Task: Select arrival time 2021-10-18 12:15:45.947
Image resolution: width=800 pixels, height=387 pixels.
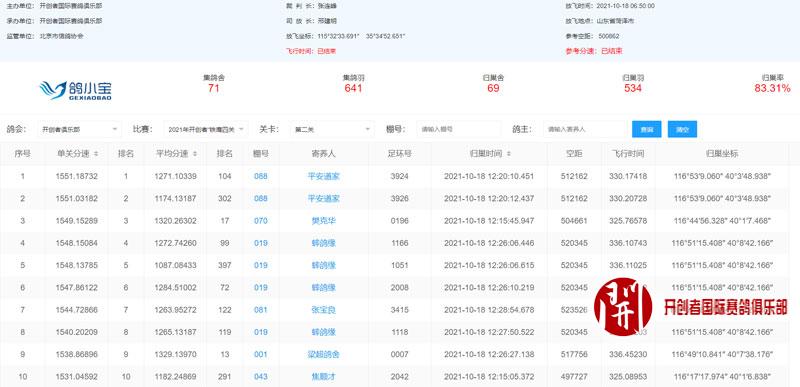Action: coord(489,221)
